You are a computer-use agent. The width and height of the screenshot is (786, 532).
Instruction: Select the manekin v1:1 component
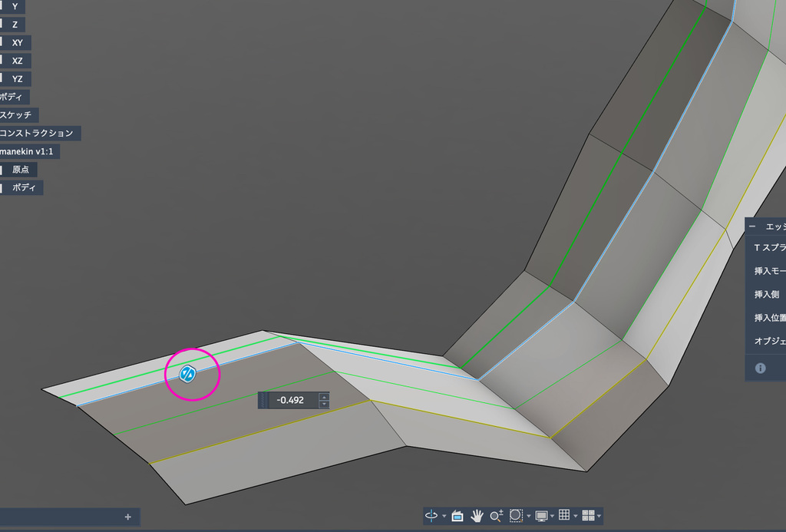(x=30, y=151)
